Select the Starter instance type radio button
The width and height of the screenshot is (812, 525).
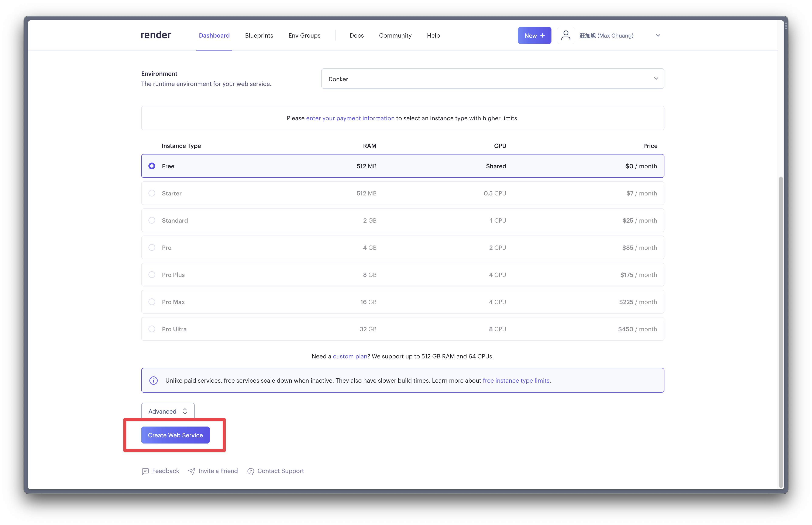click(152, 193)
